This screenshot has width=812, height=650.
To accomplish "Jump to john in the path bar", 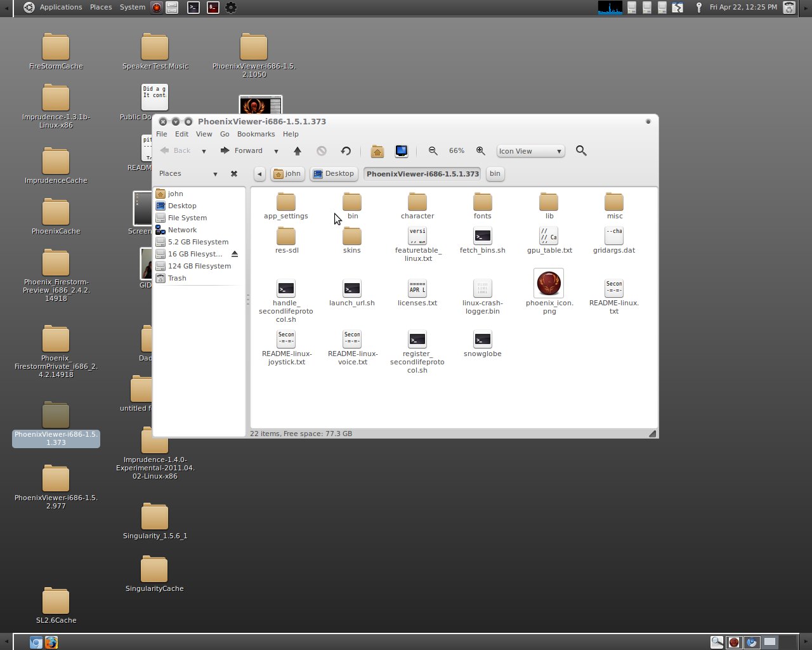I will [287, 173].
